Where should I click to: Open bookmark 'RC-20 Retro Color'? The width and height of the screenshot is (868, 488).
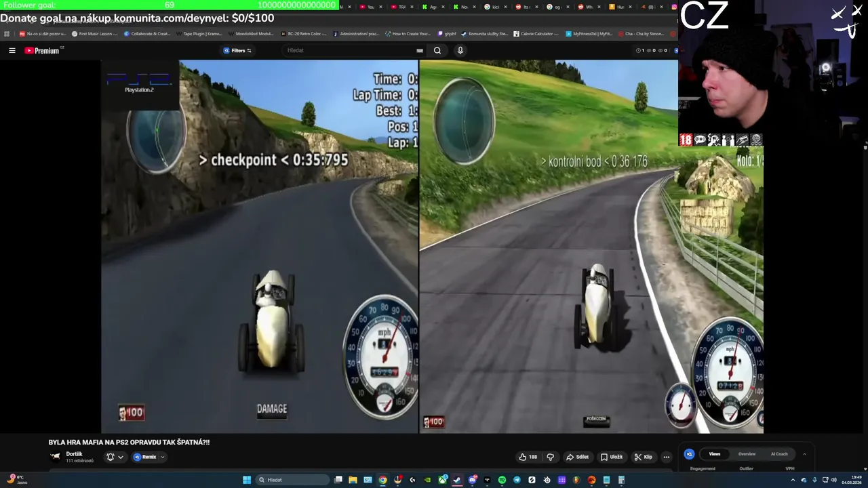pyautogui.click(x=304, y=33)
